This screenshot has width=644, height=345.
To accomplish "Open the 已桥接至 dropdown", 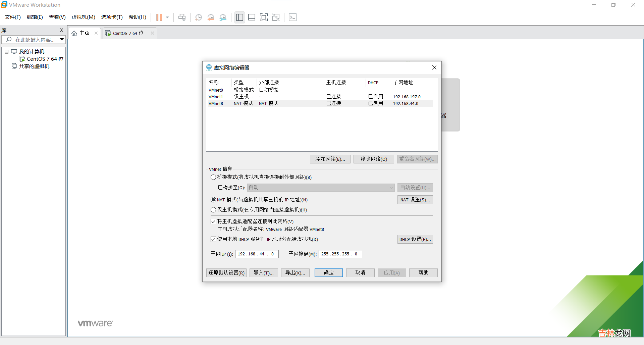I will tap(321, 188).
